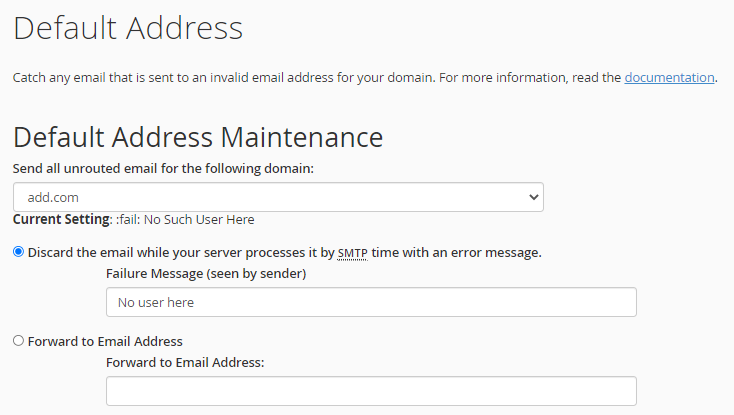
Task: Click the 'Failure Message (seen by sender)' label
Action: click(205, 273)
